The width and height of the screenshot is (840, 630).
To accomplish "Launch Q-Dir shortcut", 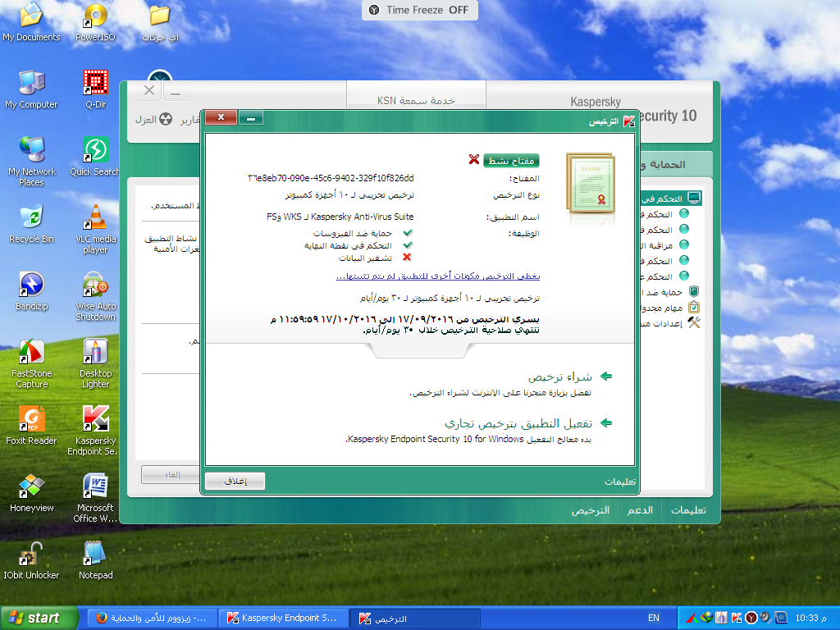I will pyautogui.click(x=95, y=89).
